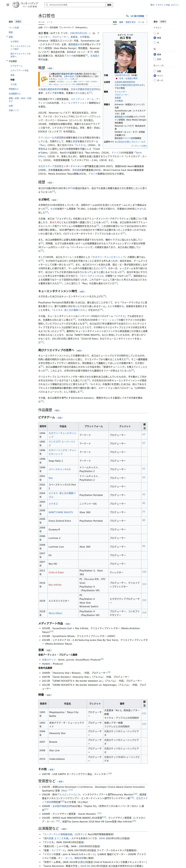Click the magnifier icon in the search box
The width and height of the screenshot is (186, 868).
click(x=47, y=5)
